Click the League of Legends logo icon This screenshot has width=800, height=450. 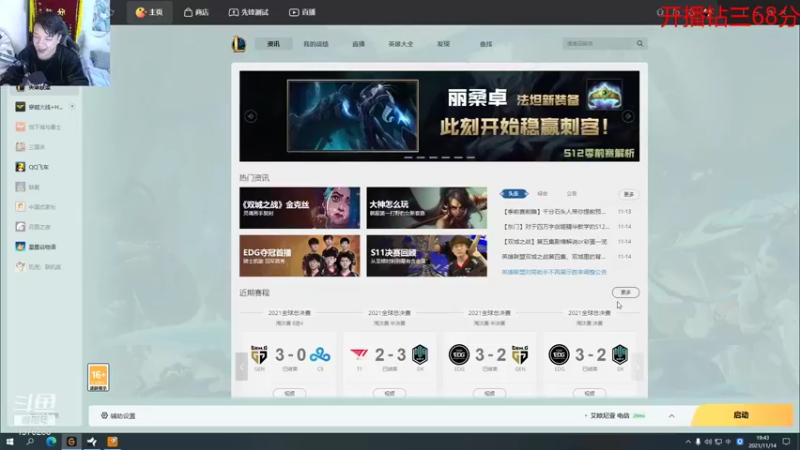[x=238, y=44]
